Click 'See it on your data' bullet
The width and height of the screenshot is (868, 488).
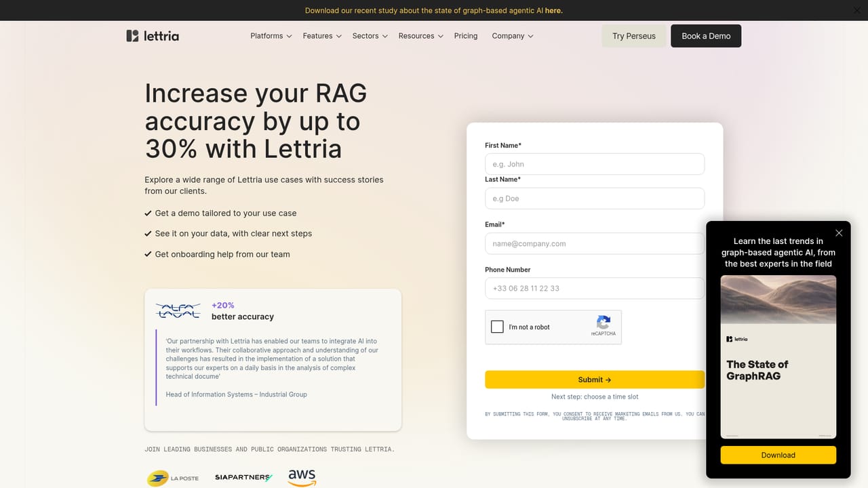click(x=233, y=233)
